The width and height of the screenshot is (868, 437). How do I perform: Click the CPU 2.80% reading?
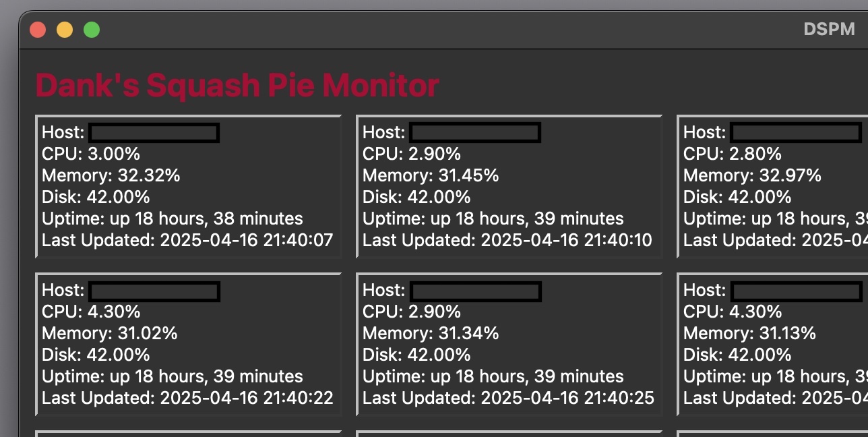(733, 154)
